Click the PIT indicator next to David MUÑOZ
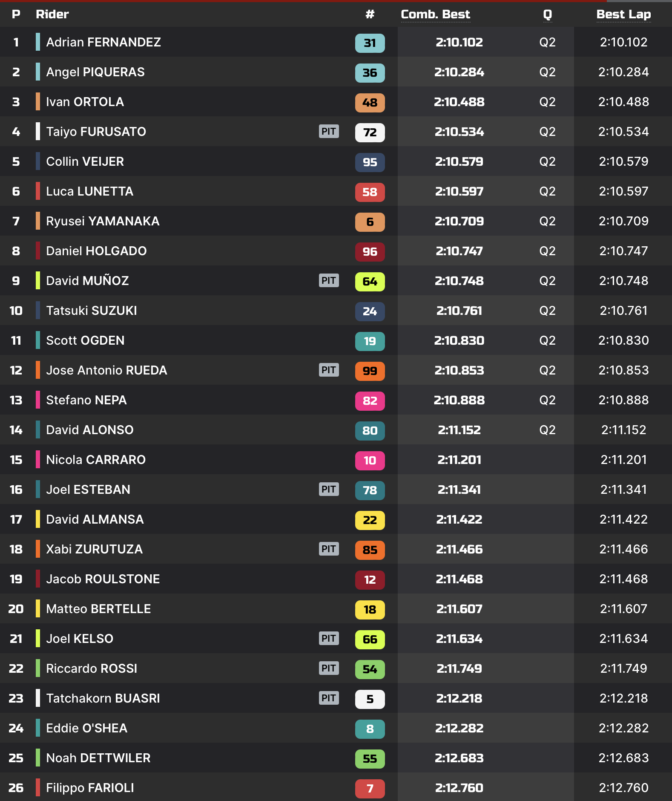This screenshot has width=672, height=801. click(x=329, y=280)
